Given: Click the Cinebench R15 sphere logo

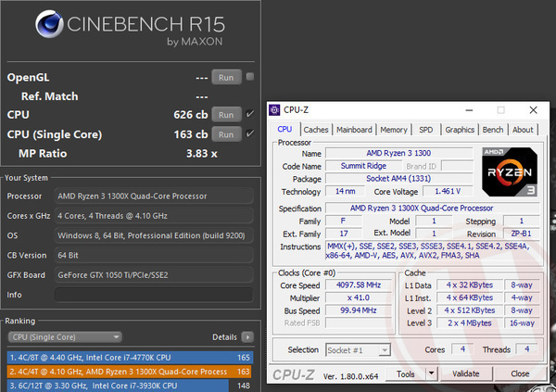Looking at the screenshot, I should coord(49,24).
